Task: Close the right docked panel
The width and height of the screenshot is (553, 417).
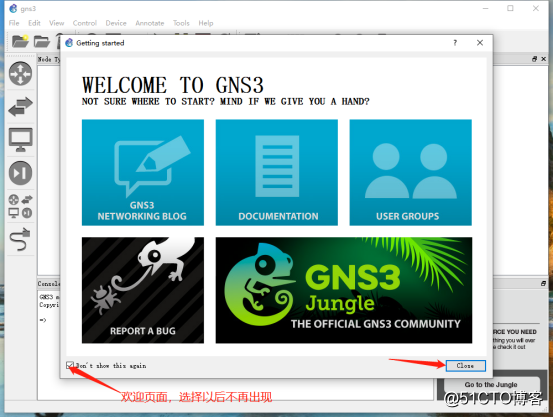Action: [544, 59]
